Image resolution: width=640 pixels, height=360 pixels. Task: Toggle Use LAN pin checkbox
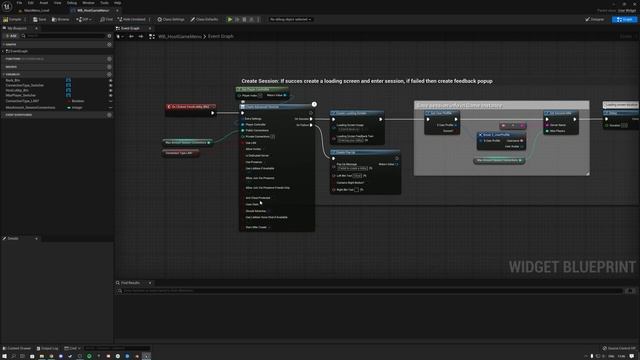(x=243, y=143)
